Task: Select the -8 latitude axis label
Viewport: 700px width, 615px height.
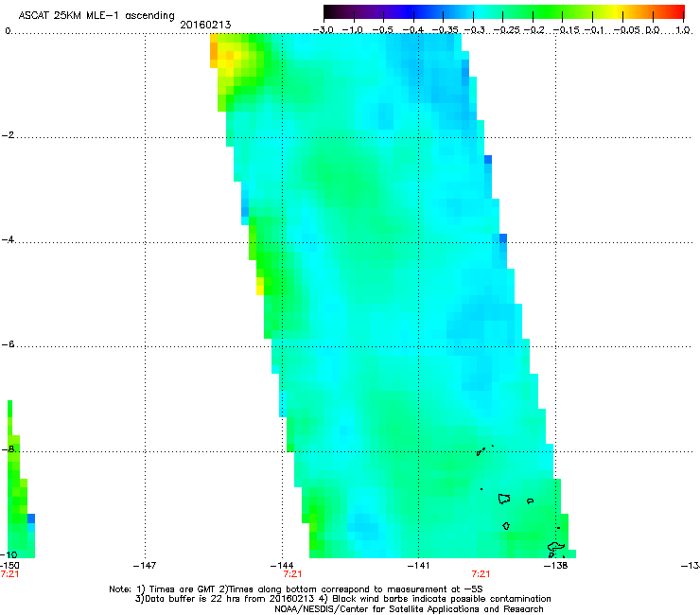Action: tap(8, 449)
